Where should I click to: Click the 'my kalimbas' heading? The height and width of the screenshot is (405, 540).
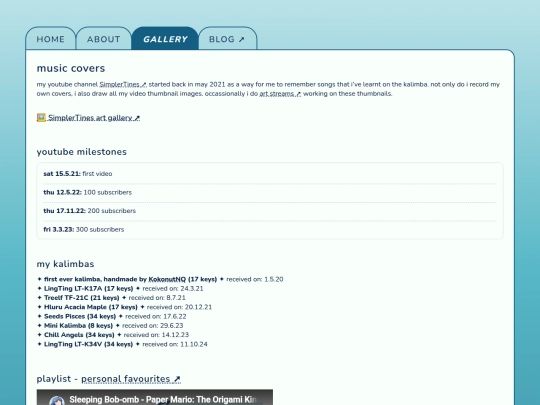pos(65,264)
